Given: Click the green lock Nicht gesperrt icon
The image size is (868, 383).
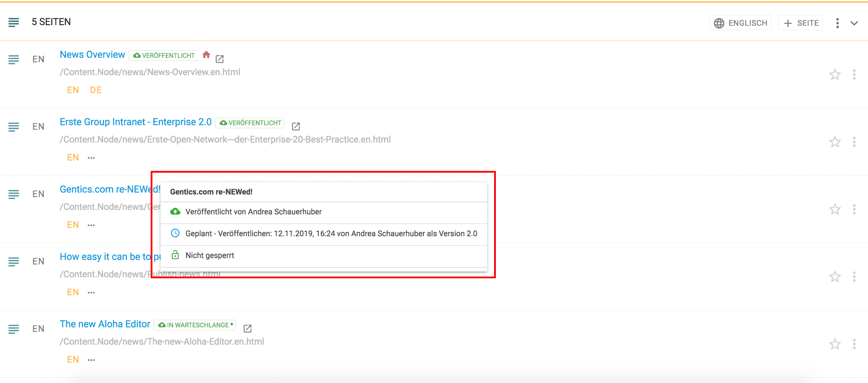Looking at the screenshot, I should coord(175,255).
